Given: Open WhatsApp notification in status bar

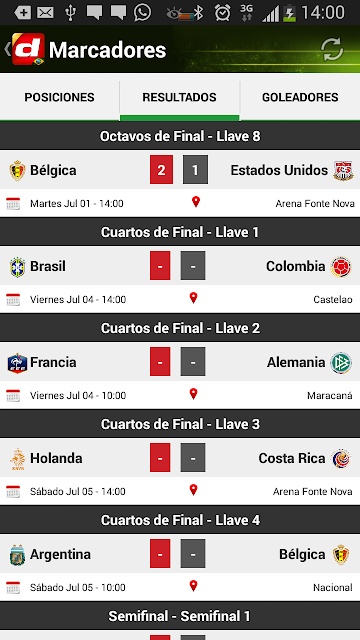Looking at the screenshot, I should point(142,13).
